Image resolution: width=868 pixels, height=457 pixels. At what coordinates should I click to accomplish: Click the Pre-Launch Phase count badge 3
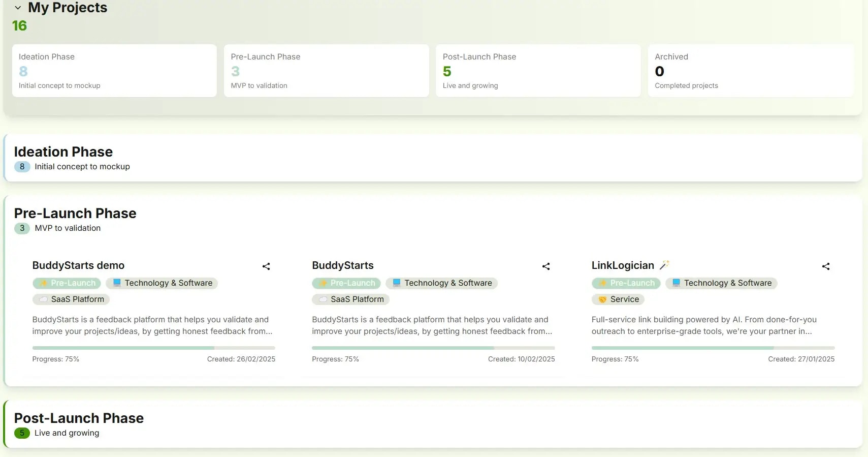tap(22, 228)
